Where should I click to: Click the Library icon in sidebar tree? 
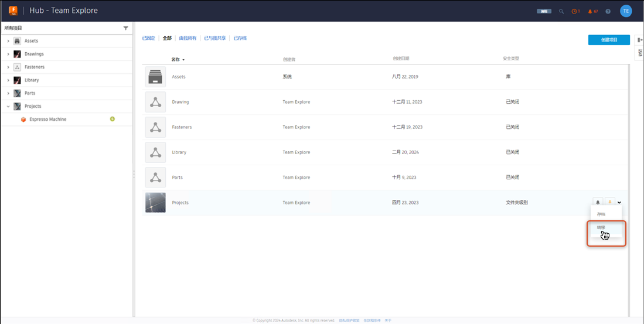[17, 80]
